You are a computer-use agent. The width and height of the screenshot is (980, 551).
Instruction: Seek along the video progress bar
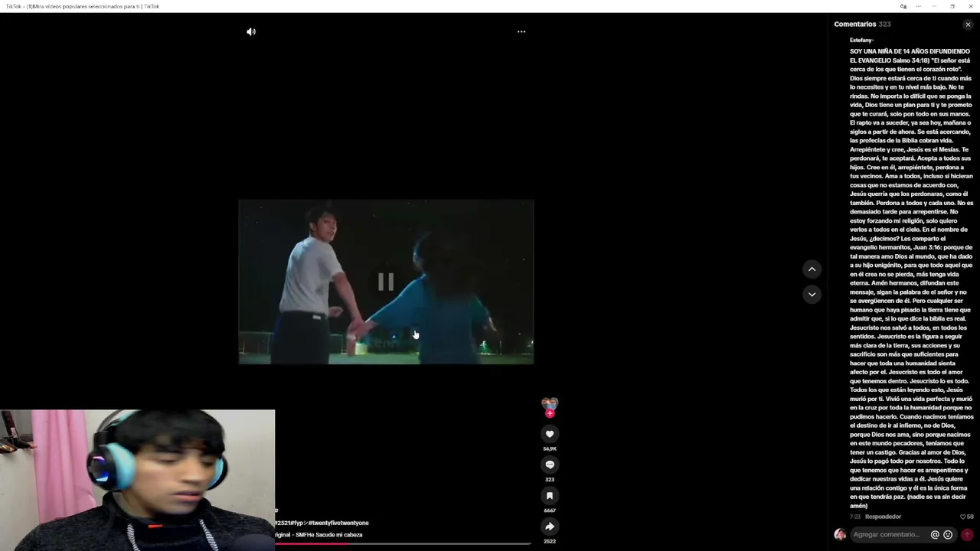[403, 544]
